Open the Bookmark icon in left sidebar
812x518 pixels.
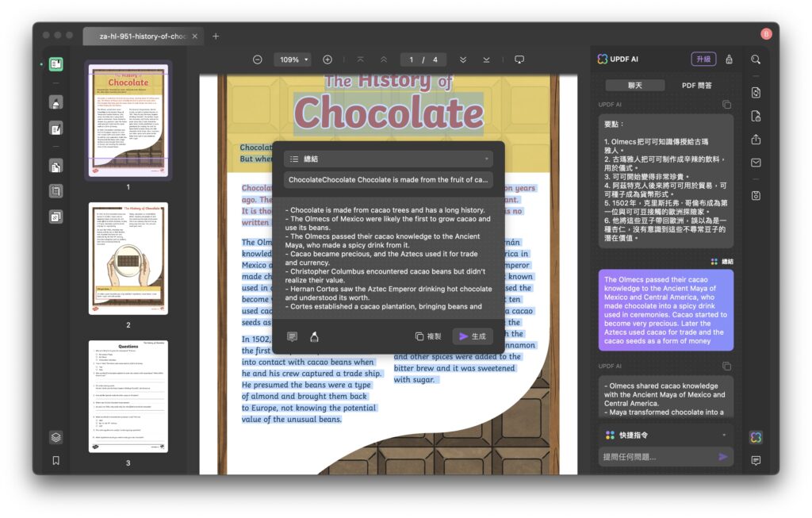(56, 461)
